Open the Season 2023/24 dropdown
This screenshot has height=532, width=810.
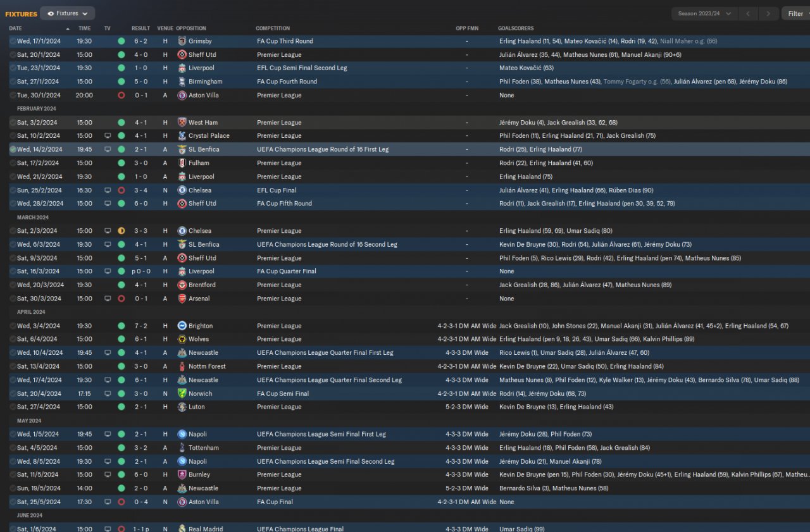click(x=704, y=13)
